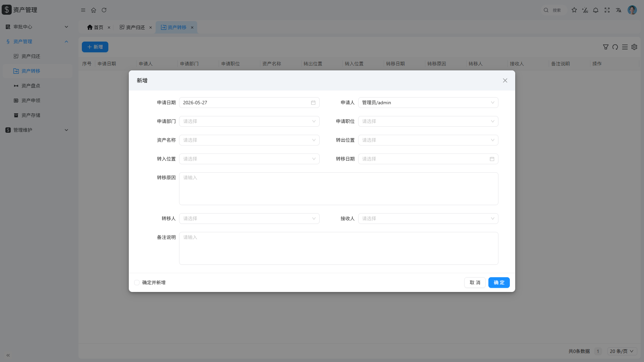Open the 接收人 dropdown
Screen dimensions: 644x362
(428, 219)
